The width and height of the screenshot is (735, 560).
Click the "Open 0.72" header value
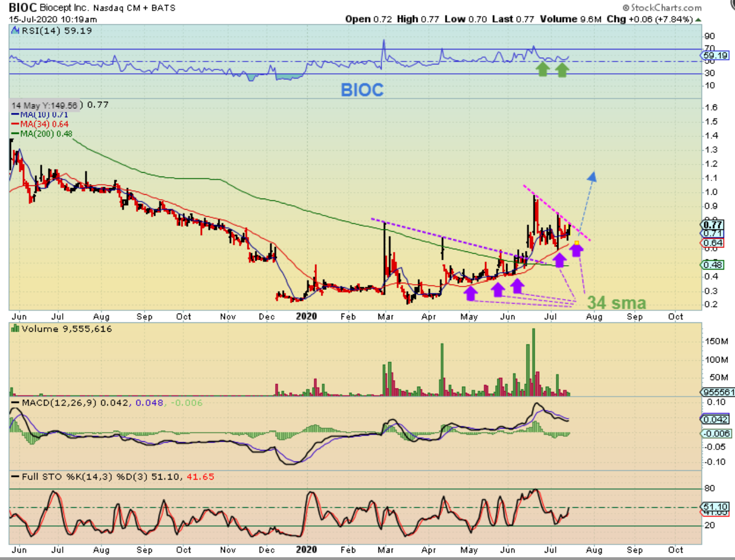point(369,19)
